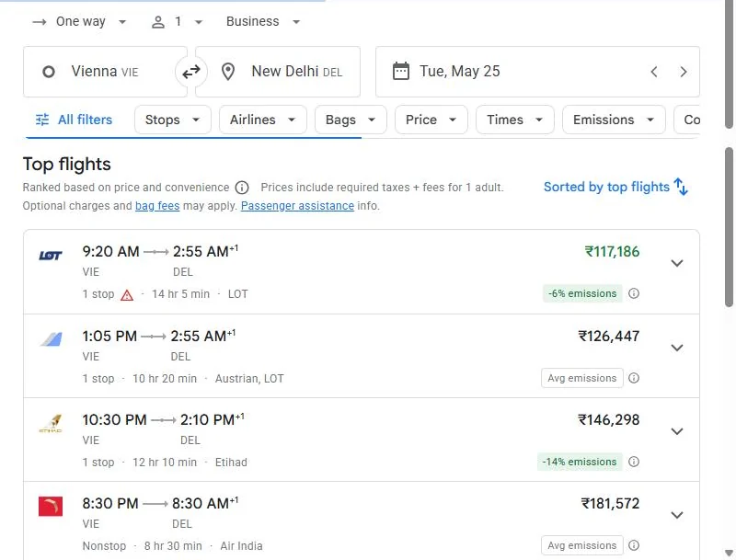The height and width of the screenshot is (560, 736).
Task: Expand the LOT 9:20 AM flight details
Action: tap(677, 263)
